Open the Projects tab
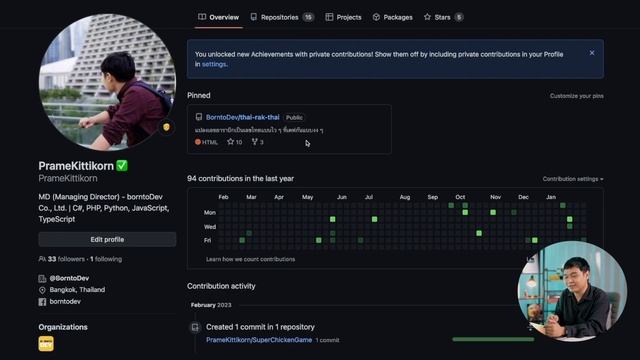Image resolution: width=640 pixels, height=360 pixels. (343, 17)
